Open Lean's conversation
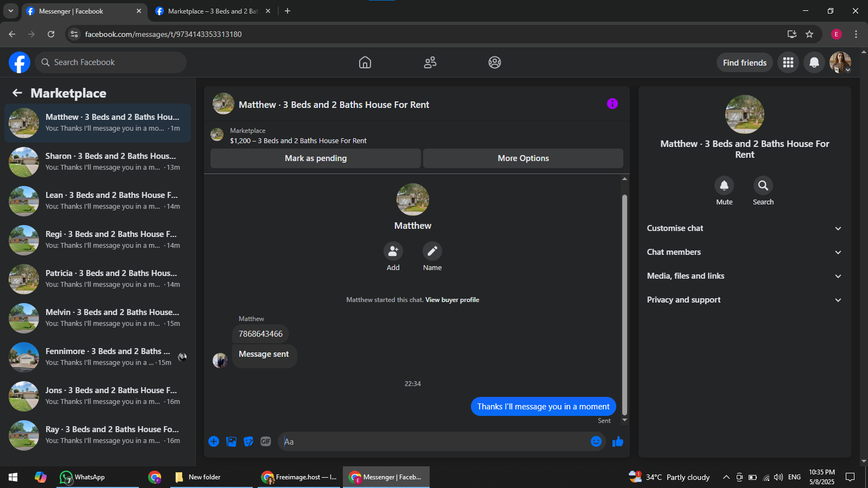Image resolution: width=868 pixels, height=488 pixels. (x=98, y=201)
